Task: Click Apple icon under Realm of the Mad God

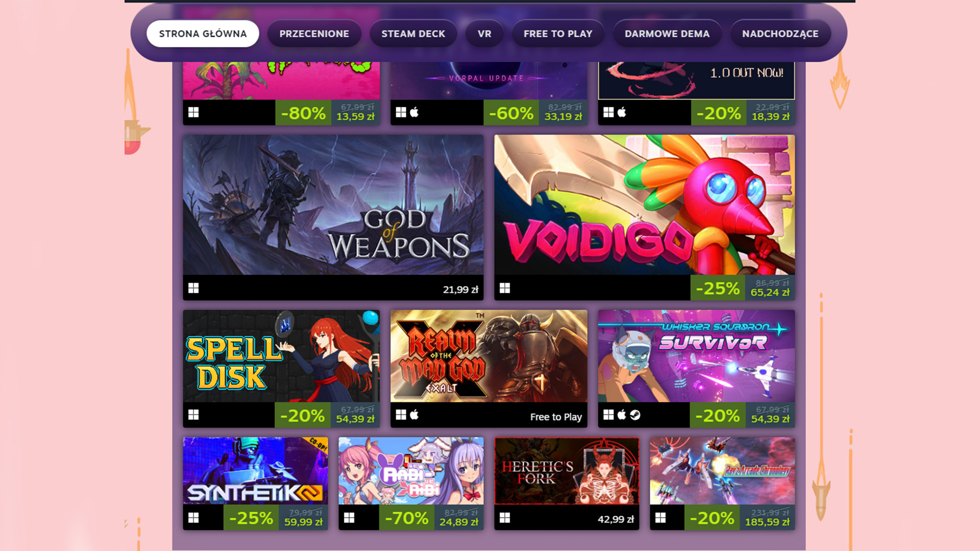Action: click(x=414, y=415)
